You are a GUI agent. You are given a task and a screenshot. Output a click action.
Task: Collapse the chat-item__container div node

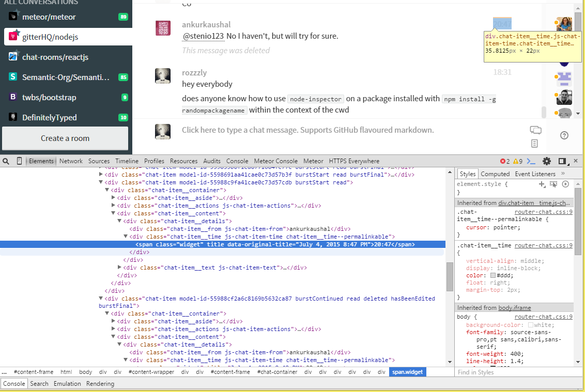(107, 190)
